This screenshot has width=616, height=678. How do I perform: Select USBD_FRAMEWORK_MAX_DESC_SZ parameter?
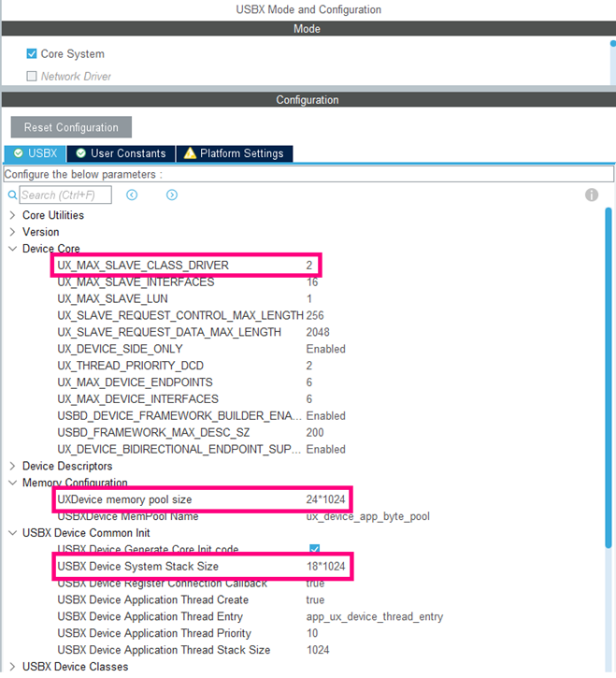[153, 433]
